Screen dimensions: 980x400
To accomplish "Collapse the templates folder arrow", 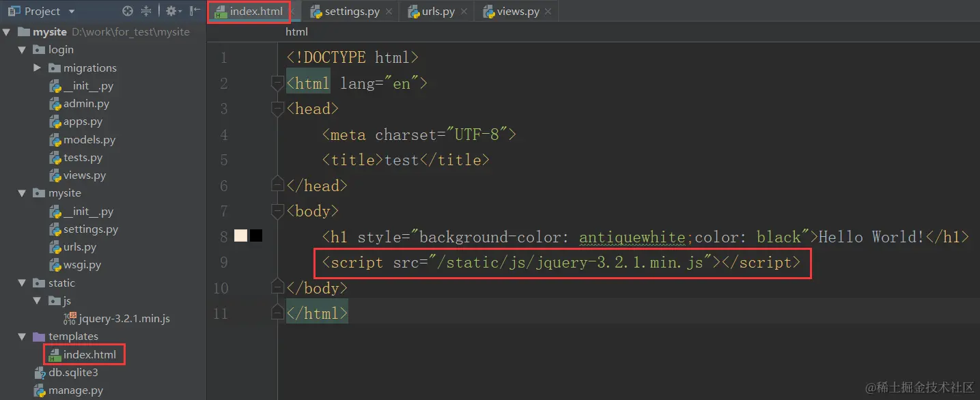I will [x=23, y=337].
